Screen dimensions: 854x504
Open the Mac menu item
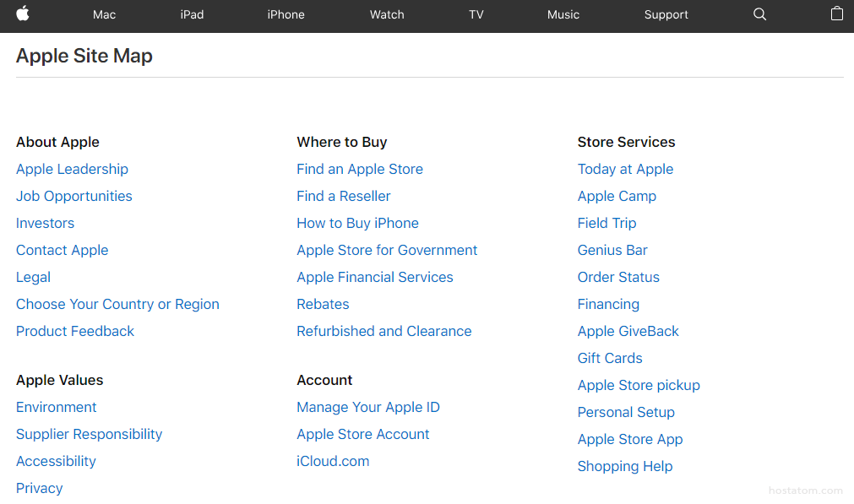tap(105, 14)
